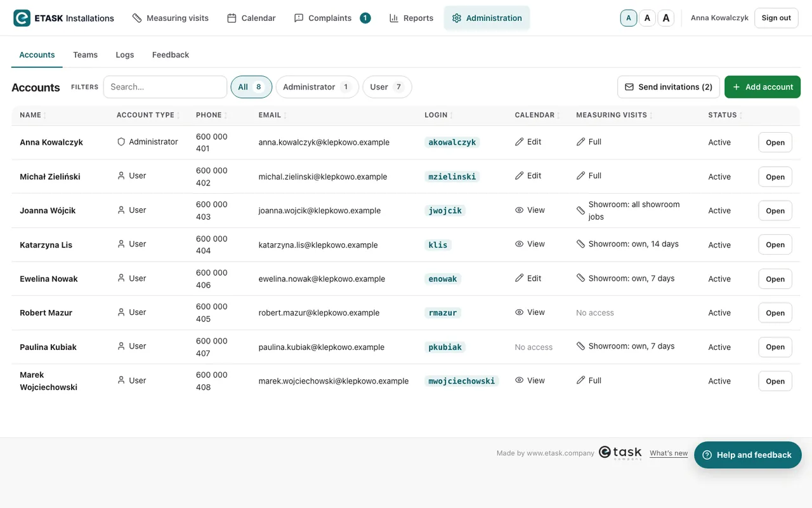Click the pencil Full icon for Michał Zieliński
This screenshot has height=508, width=812.
(x=580, y=175)
